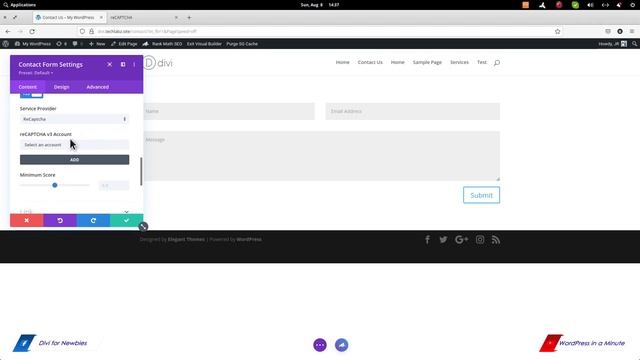This screenshot has height=360, width=640.
Task: Click the Email Address field
Action: pyautogui.click(x=413, y=111)
